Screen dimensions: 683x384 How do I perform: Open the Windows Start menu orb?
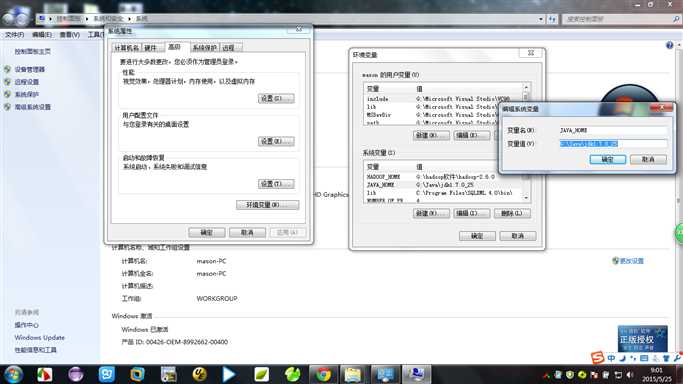point(13,374)
